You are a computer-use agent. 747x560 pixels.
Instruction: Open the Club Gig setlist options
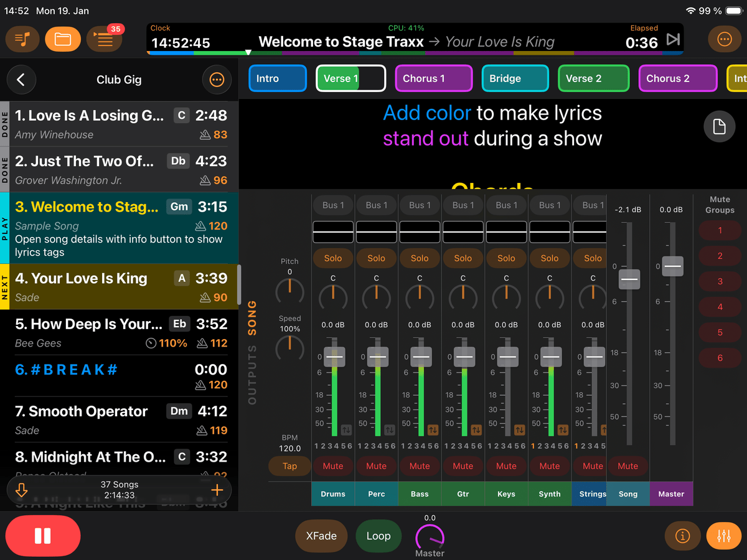(217, 80)
